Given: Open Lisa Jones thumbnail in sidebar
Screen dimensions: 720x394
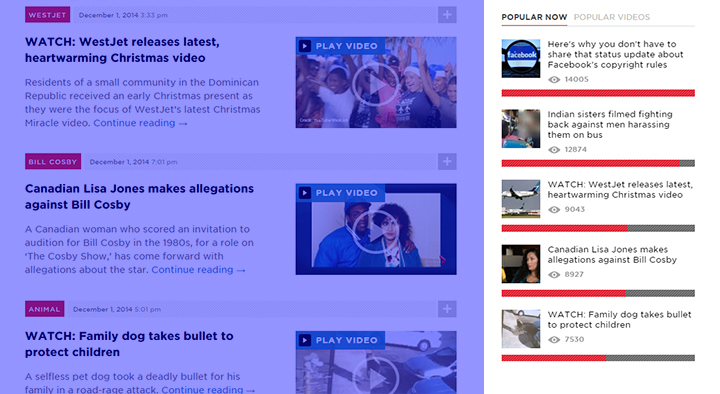Looking at the screenshot, I should [x=521, y=264].
